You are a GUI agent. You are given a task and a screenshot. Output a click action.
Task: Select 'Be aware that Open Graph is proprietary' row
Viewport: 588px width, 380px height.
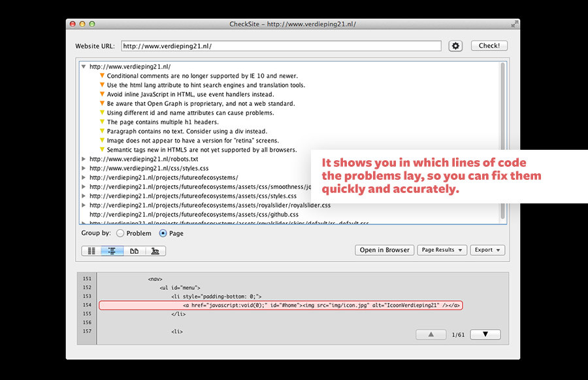click(201, 103)
